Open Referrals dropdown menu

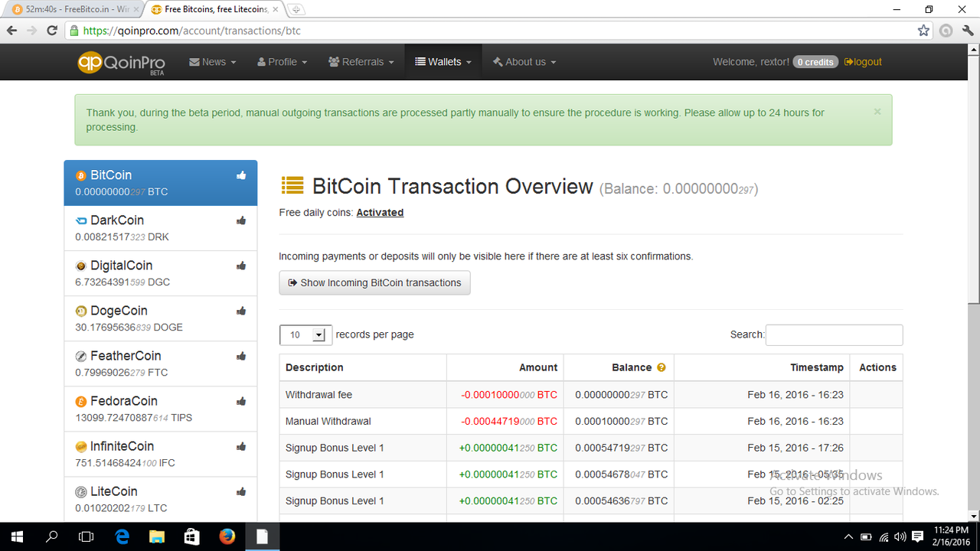click(361, 62)
